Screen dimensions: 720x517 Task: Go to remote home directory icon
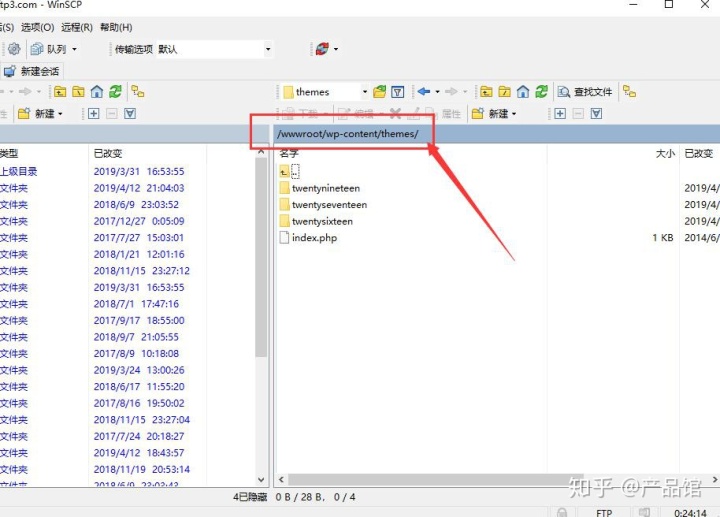click(523, 92)
